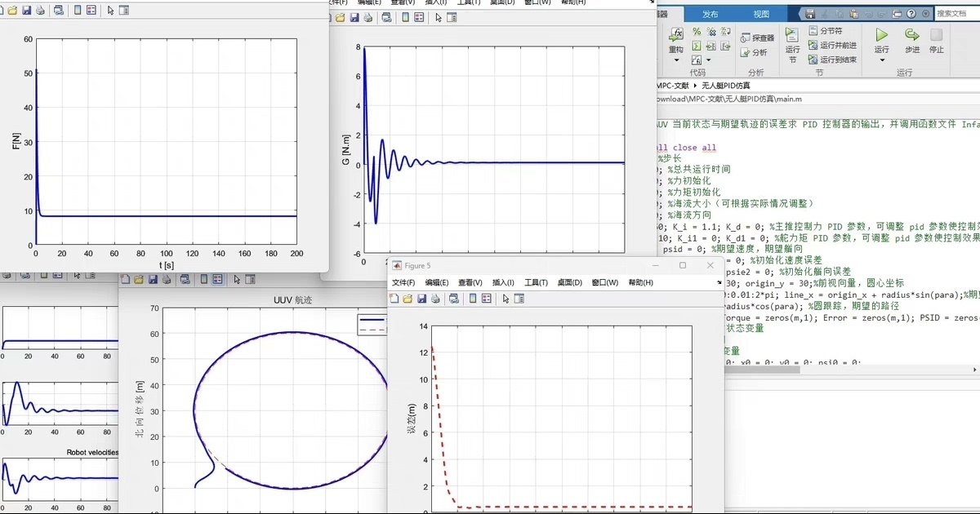
Task: Click Redo icon in MATLAB quick access bar
Action: click(882, 13)
